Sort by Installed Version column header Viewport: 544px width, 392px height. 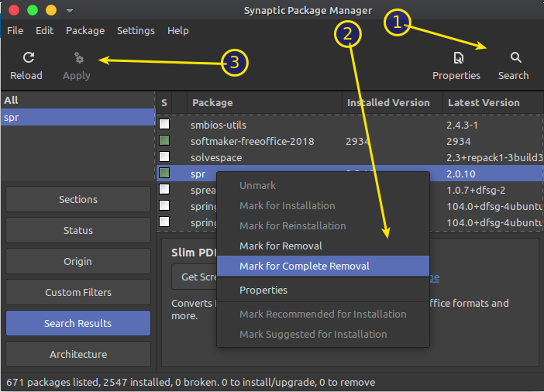tap(392, 103)
